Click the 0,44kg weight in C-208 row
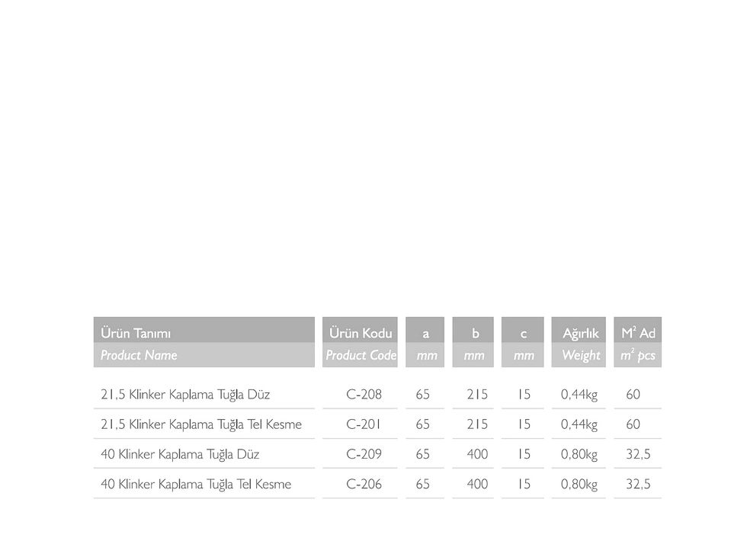 pos(579,395)
